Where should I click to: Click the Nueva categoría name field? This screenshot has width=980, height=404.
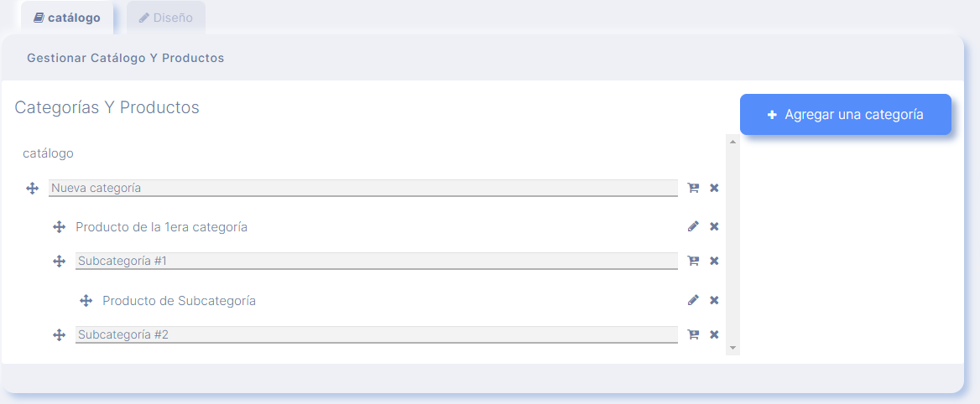click(x=363, y=188)
